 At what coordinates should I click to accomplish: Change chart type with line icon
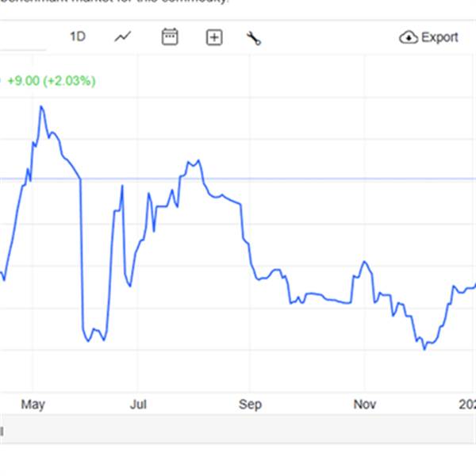123,37
